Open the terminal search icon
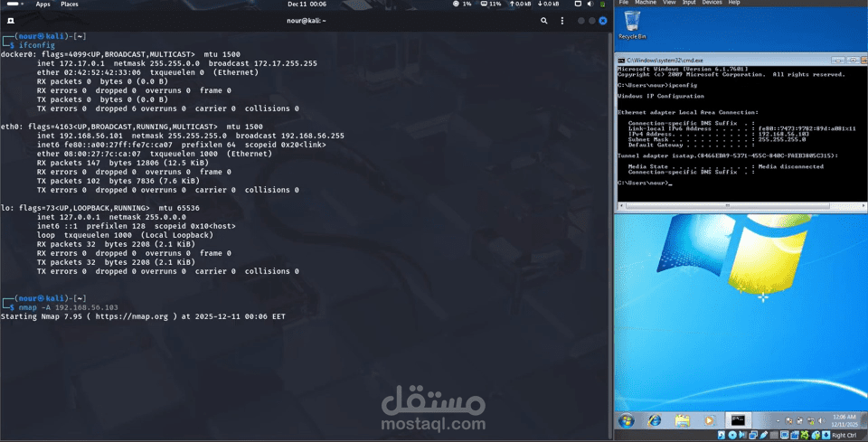Screen dimensions: 868x442 pos(543,21)
